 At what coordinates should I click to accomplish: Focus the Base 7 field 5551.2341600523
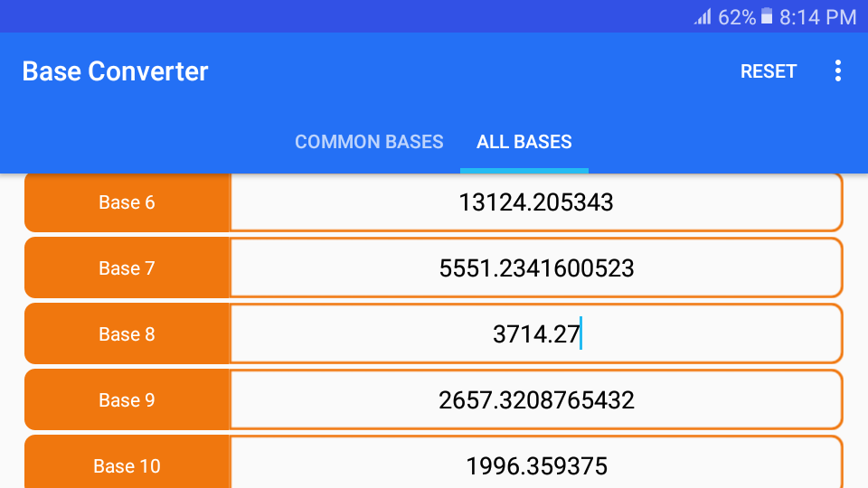[536, 267]
